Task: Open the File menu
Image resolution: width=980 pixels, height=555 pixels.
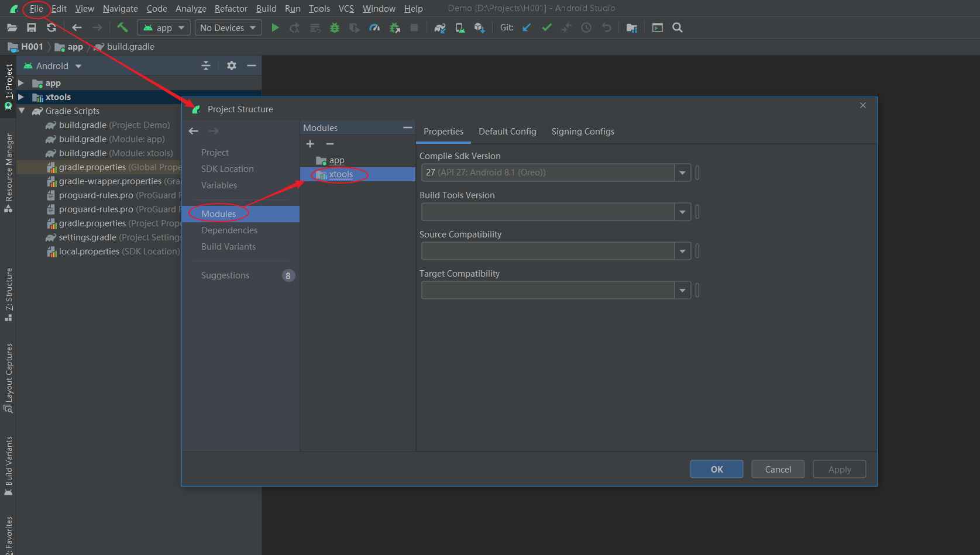Action: click(x=36, y=9)
